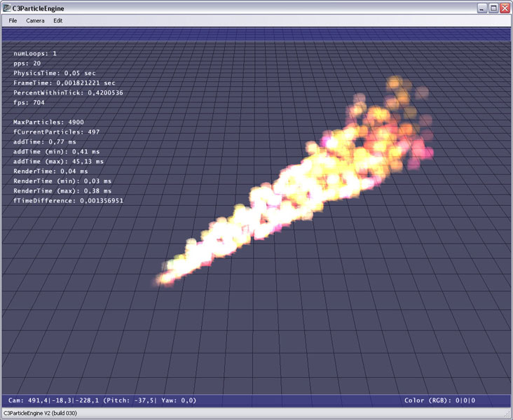
Task: Click the PhysicsTime readout
Action: 55,73
